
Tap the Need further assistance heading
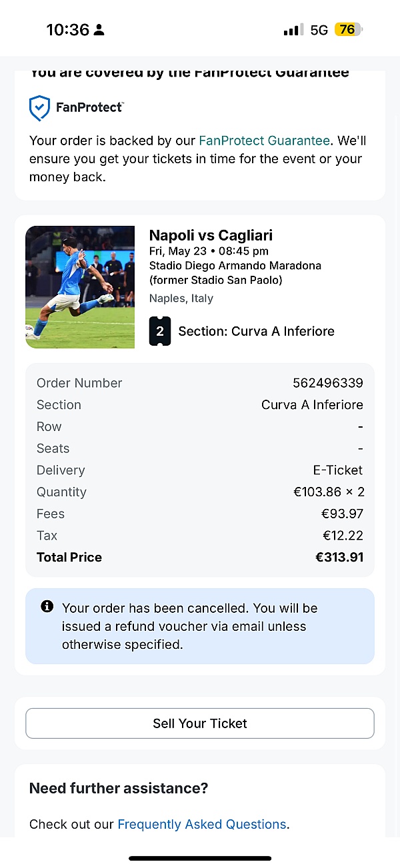tap(119, 789)
